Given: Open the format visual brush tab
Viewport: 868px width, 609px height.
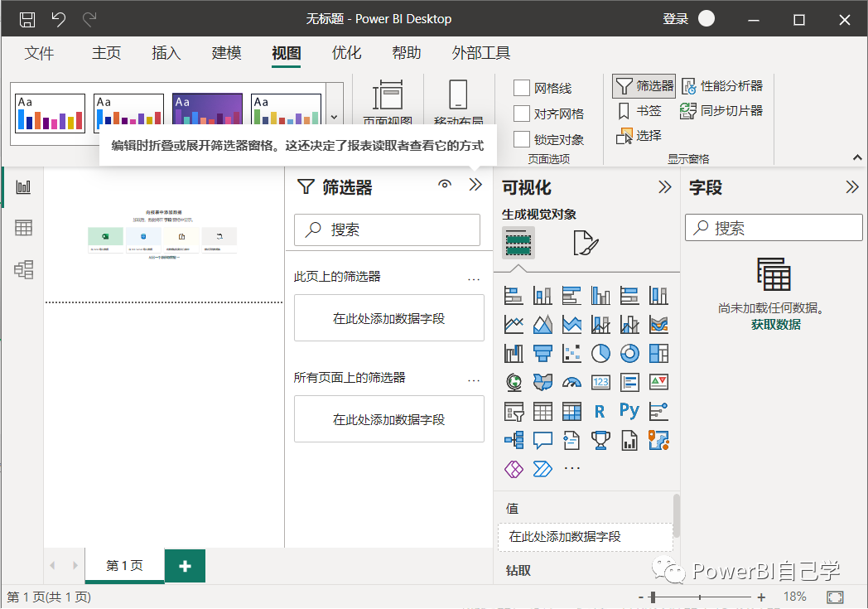Looking at the screenshot, I should point(585,243).
